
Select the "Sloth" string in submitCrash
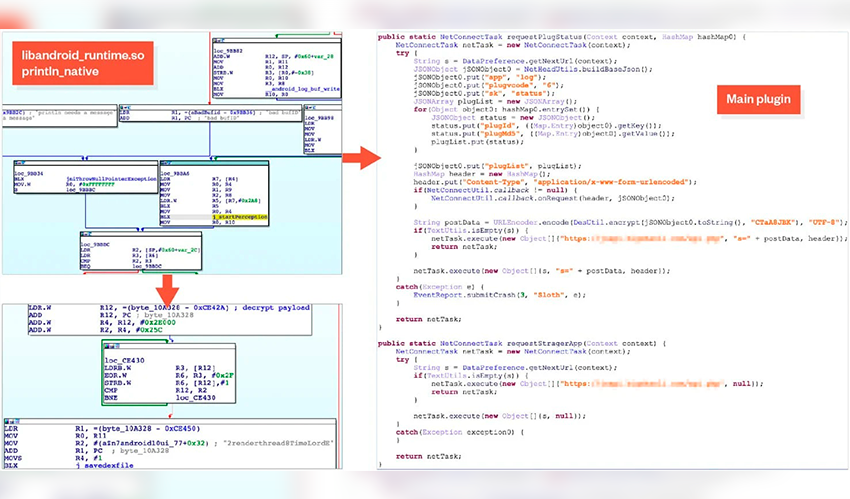tap(548, 295)
